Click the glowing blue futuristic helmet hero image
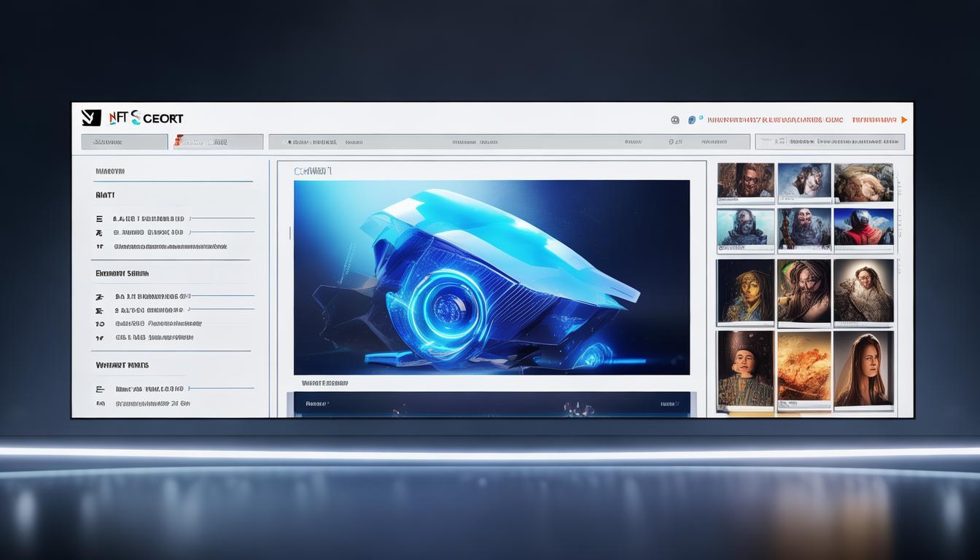980x560 pixels. point(491,277)
